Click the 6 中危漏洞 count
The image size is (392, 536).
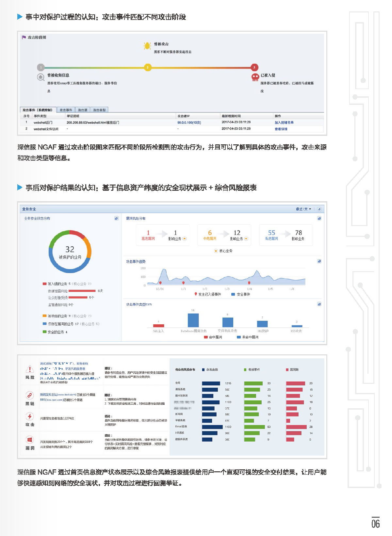[x=210, y=233]
